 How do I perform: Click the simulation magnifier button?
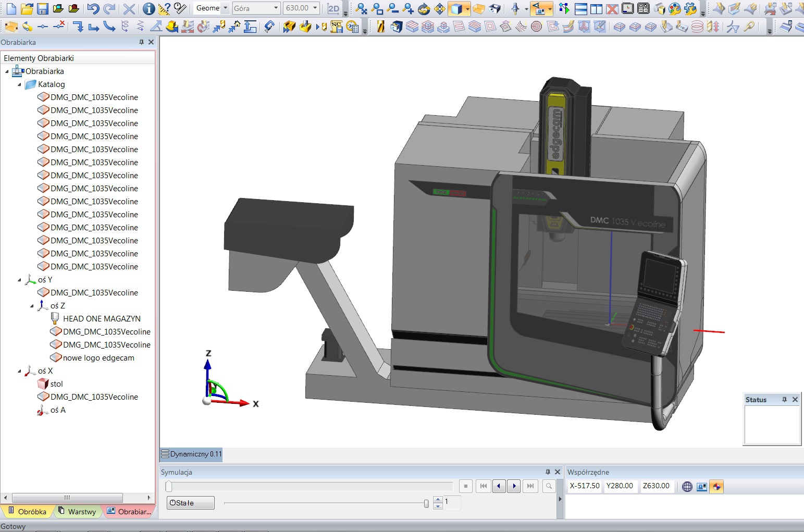(x=549, y=486)
